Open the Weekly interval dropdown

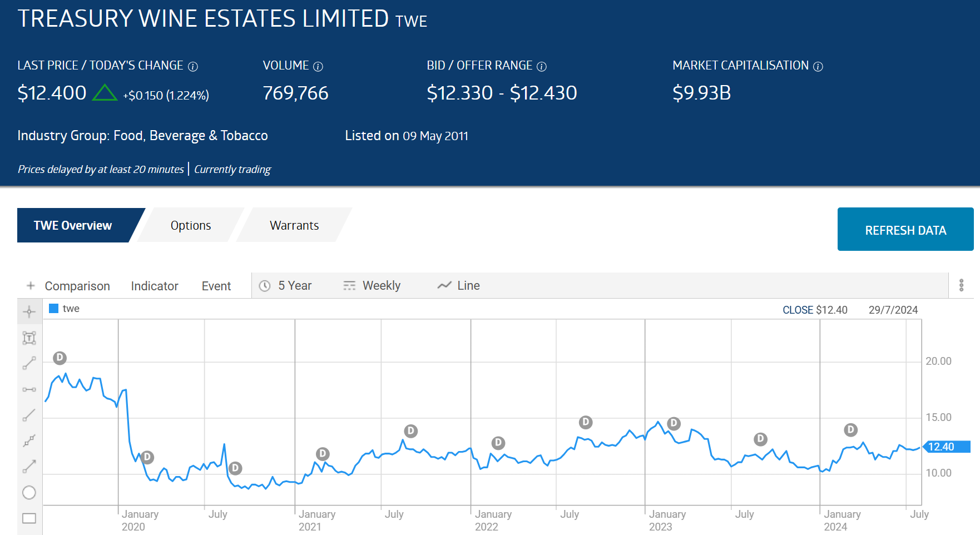point(372,286)
